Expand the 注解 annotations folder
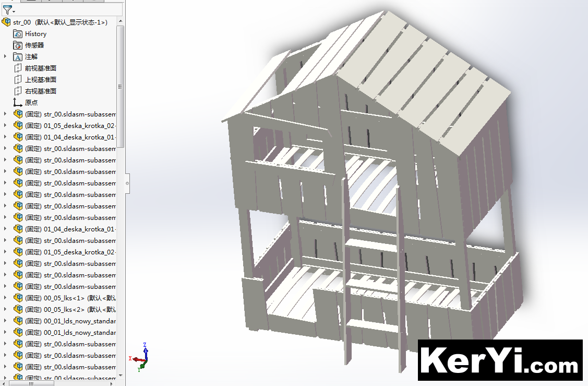This screenshot has height=386, width=588. (x=5, y=56)
